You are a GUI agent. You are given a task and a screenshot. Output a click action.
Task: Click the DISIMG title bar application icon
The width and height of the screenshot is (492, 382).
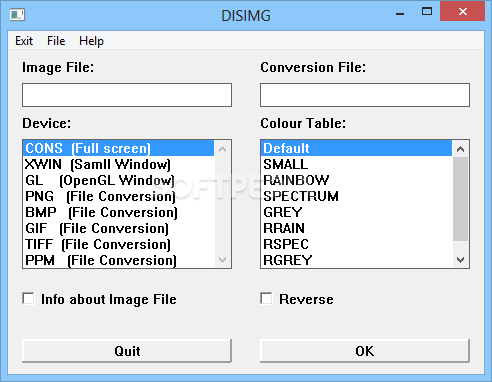tap(17, 15)
